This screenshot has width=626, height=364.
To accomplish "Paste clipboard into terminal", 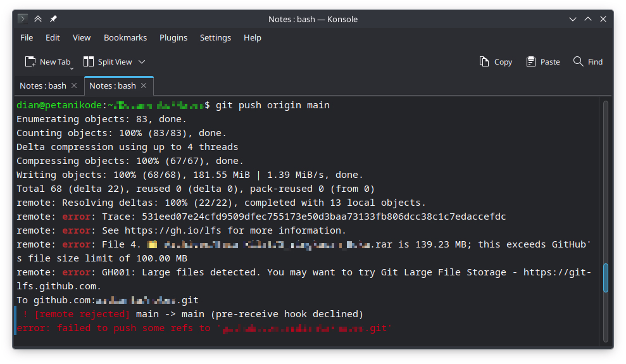I will click(x=542, y=62).
